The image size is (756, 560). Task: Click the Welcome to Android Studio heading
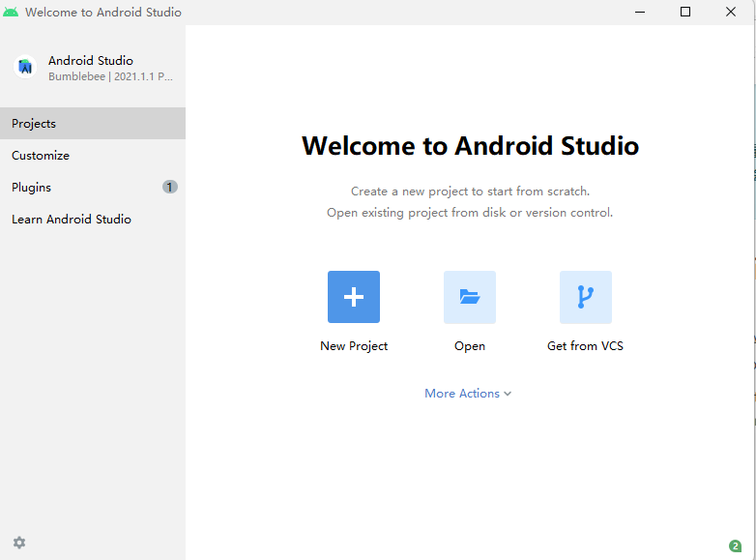click(x=470, y=146)
